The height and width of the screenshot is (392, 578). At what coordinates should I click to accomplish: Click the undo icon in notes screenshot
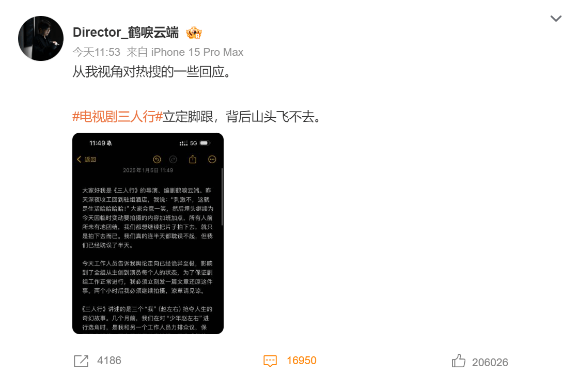(x=157, y=160)
